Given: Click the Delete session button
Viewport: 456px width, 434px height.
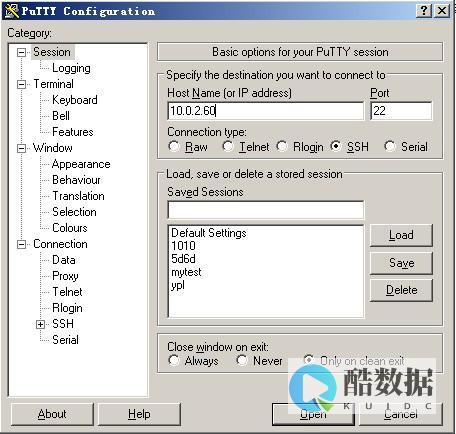Looking at the screenshot, I should point(401,290).
